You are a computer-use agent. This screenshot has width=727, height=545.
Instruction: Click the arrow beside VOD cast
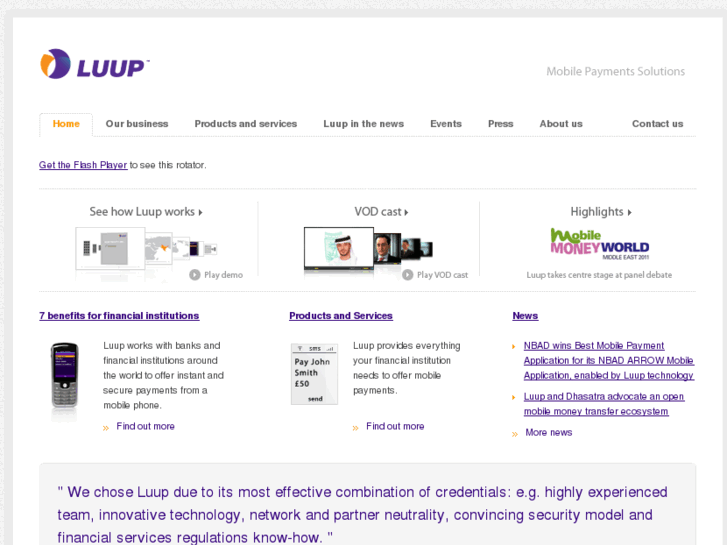coord(407,212)
